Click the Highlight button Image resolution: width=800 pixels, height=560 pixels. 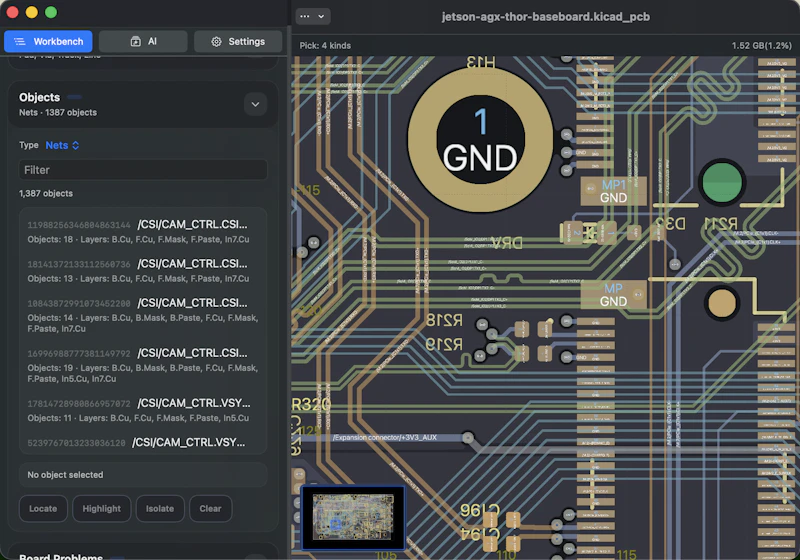[x=102, y=508]
